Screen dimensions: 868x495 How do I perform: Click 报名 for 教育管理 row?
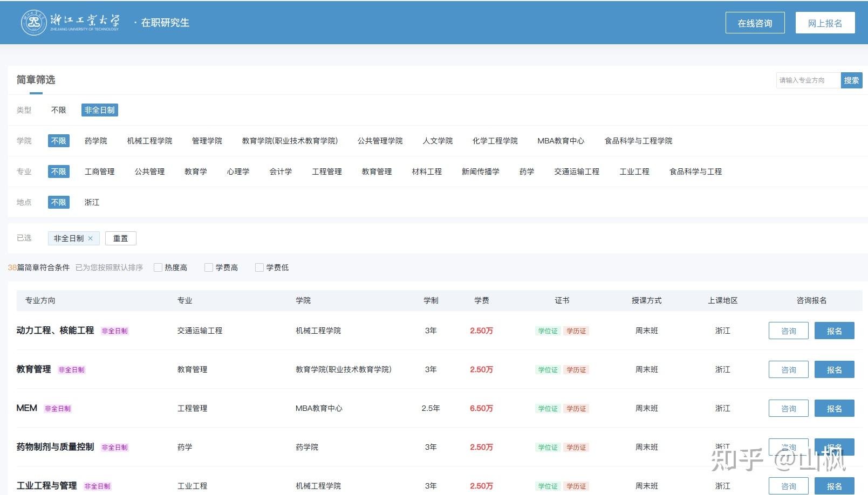[834, 369]
